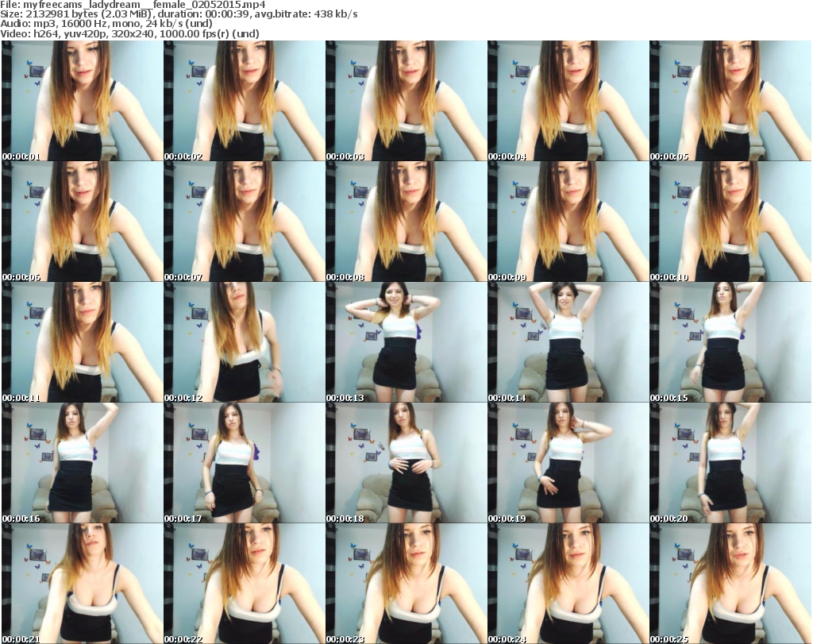Pick the frame stamped 00:00:14
The height and width of the screenshot is (644, 813).
pos(568,342)
